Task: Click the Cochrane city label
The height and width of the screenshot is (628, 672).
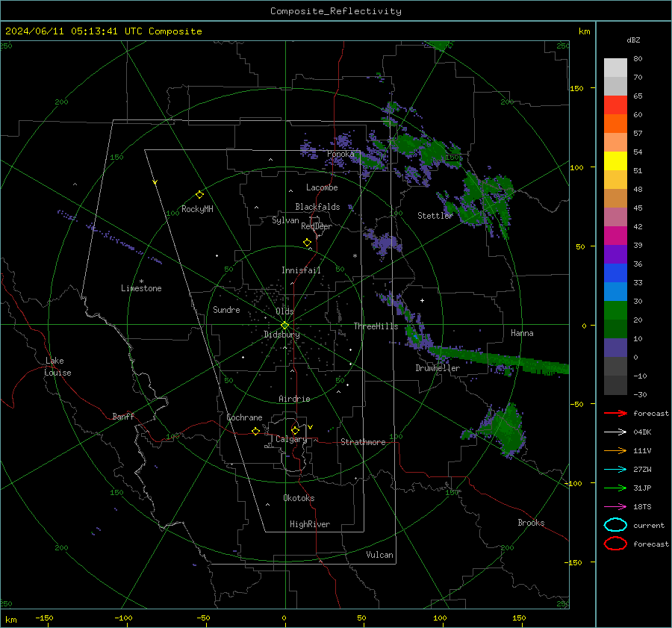Action: (x=244, y=417)
